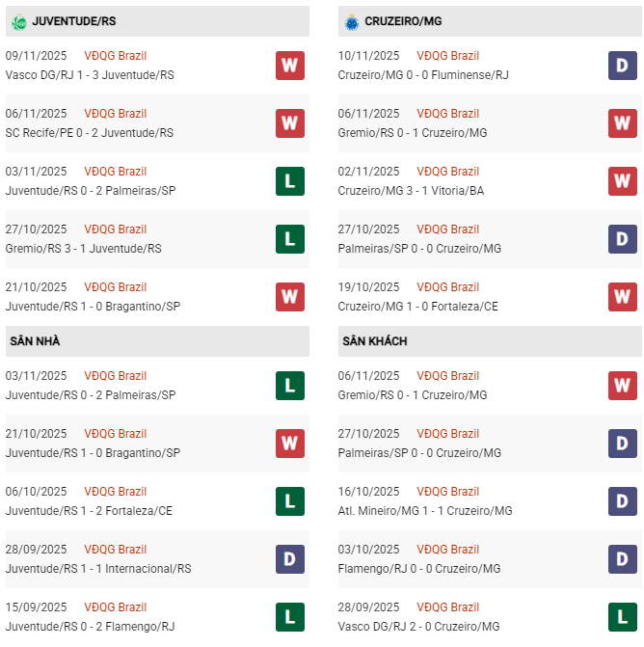Click D badge for Flamengo 0-0 Cruzeiro

coord(622,559)
